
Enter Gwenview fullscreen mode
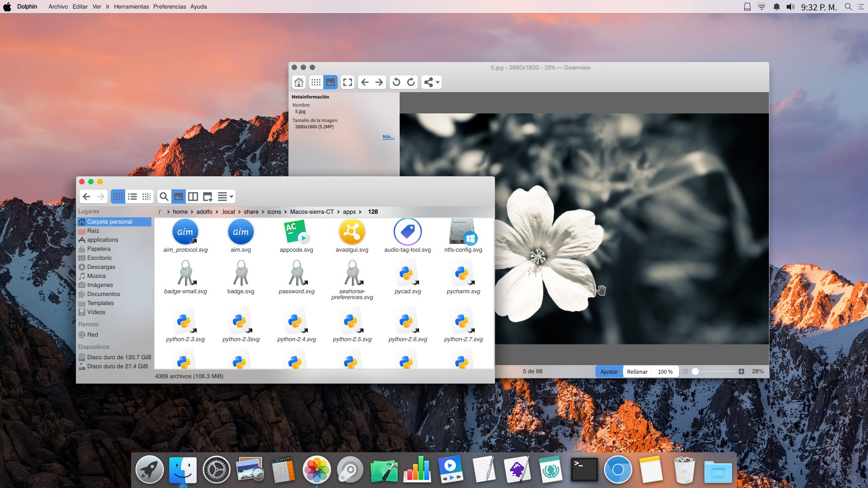348,82
